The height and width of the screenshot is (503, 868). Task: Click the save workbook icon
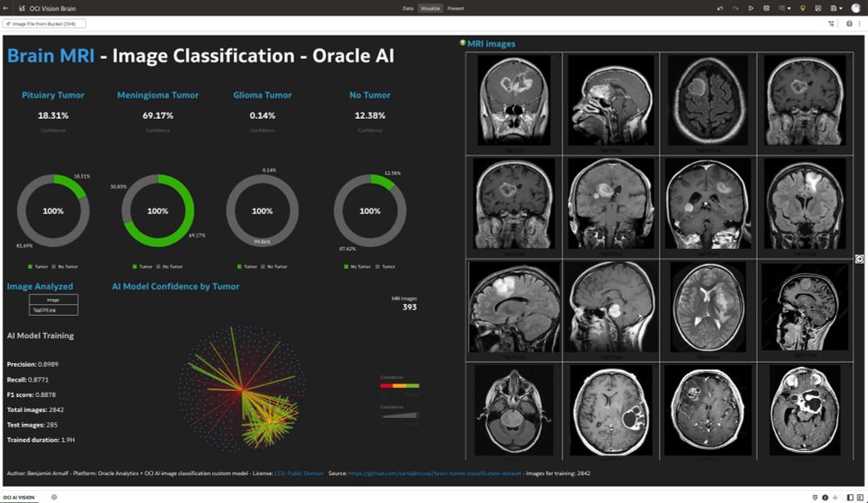pyautogui.click(x=833, y=9)
